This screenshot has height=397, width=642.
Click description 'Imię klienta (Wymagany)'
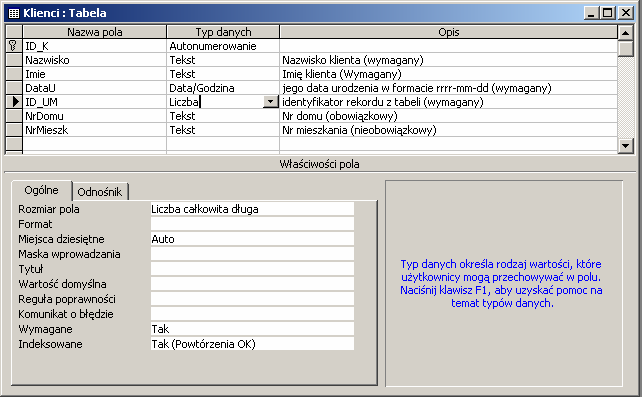(x=448, y=74)
